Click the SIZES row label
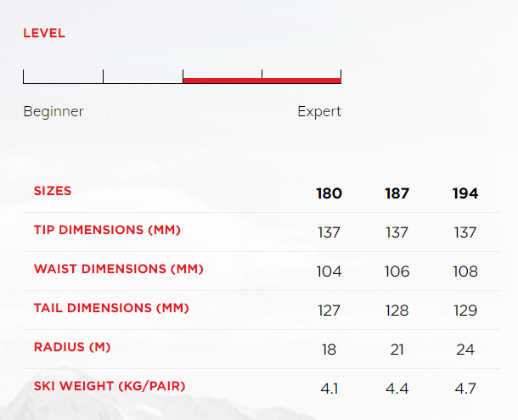 click(x=53, y=191)
